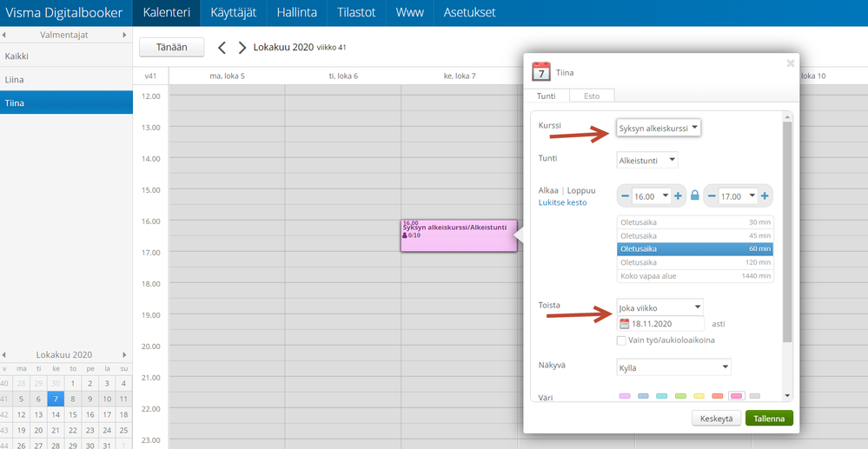Screen dimensions: 868x449
Task: Pick the pink color swatch
Action: point(736,396)
